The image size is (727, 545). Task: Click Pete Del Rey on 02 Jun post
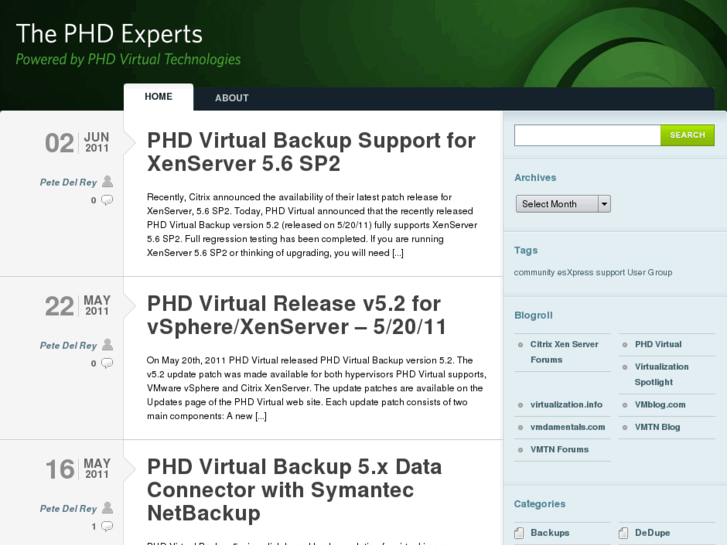(68, 182)
